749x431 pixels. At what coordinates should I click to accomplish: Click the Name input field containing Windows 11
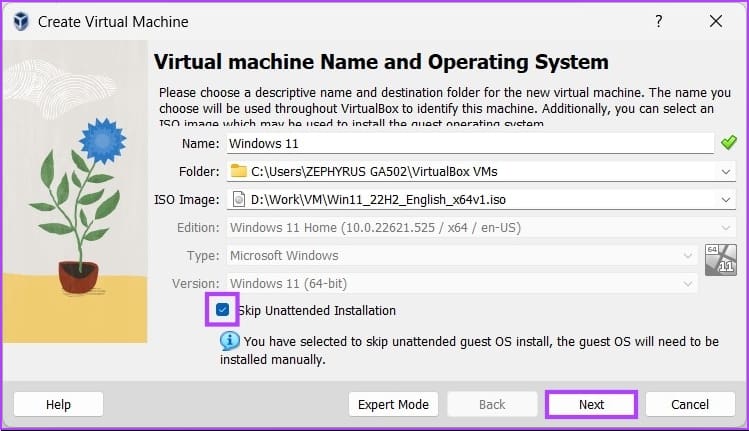[x=470, y=143]
